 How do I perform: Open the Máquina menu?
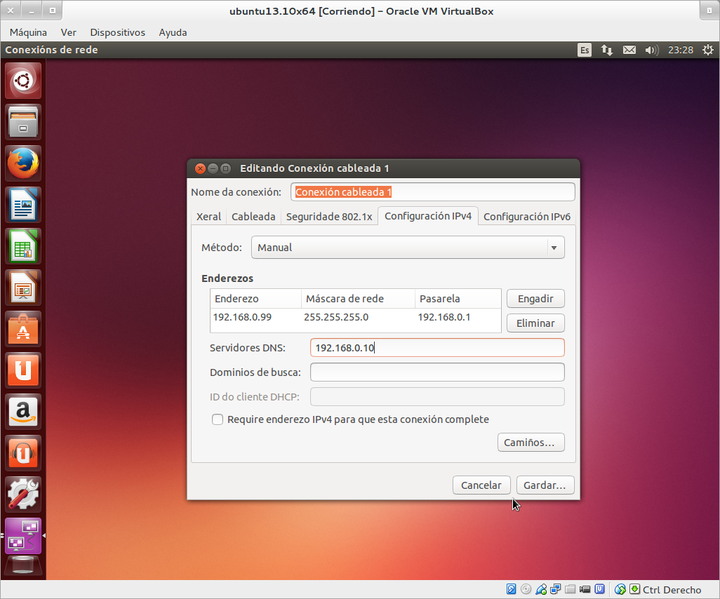tap(28, 33)
